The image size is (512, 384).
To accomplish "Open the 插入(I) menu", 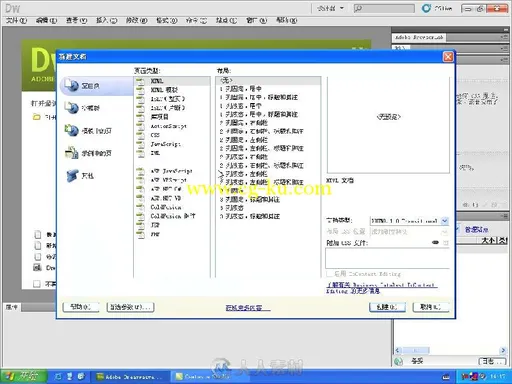I will click(x=106, y=21).
